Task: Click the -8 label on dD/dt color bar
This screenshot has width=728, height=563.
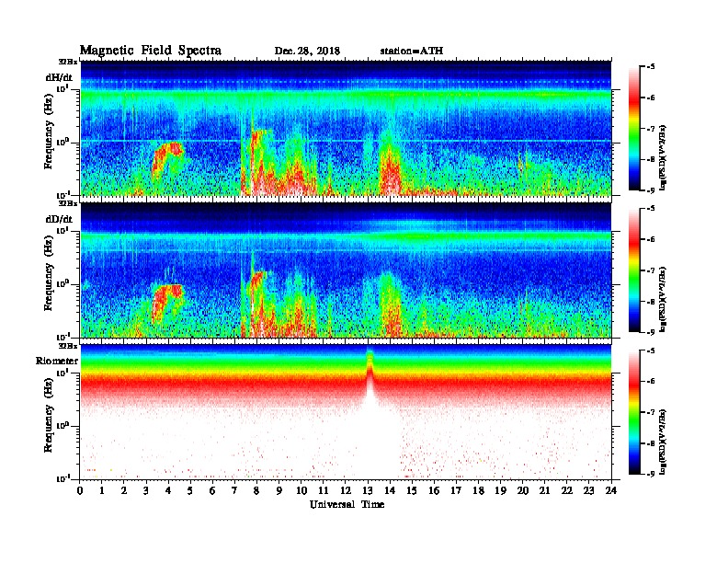Action: [650, 302]
